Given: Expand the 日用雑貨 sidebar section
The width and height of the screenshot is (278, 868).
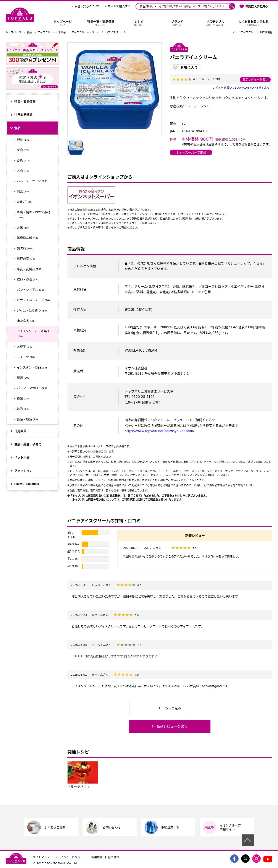Looking at the screenshot, I should pos(32,431).
